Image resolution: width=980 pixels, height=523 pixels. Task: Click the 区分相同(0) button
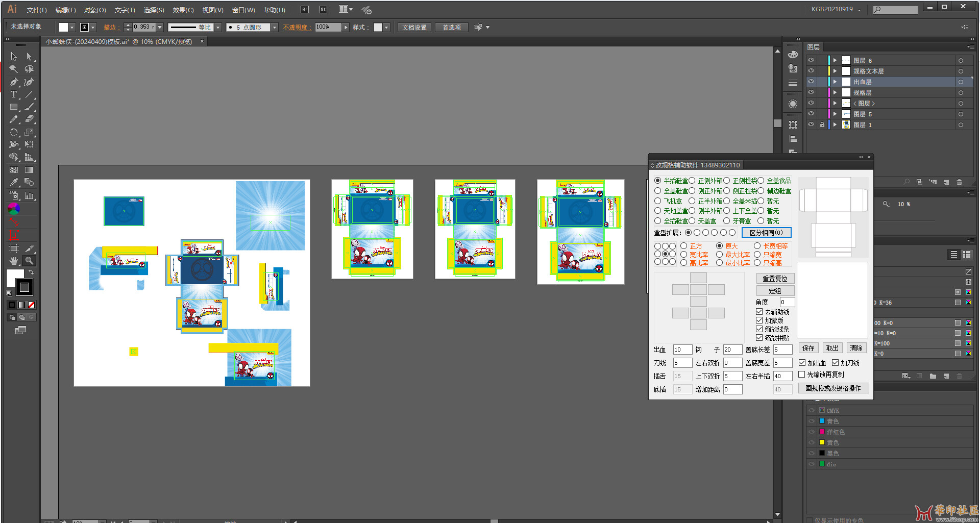coord(766,233)
